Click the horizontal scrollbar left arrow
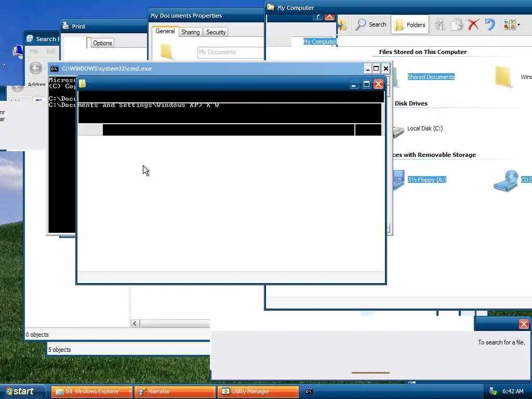The image size is (532, 399). pos(135,324)
